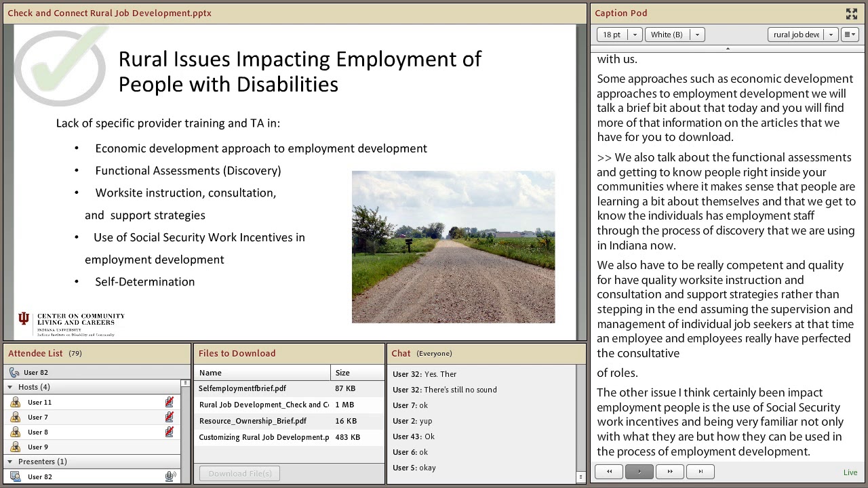This screenshot has height=488, width=868.
Task: Select User 9 in the Hosts list
Action: pyautogui.click(x=93, y=447)
